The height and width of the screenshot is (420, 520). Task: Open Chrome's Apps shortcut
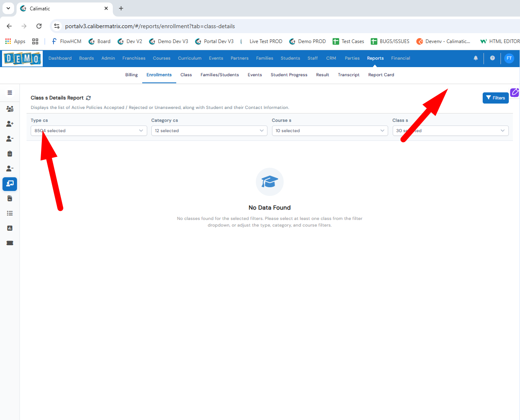click(x=15, y=41)
